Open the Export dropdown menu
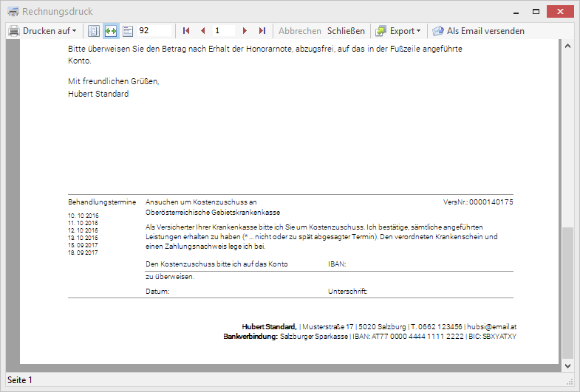This screenshot has height=392, width=580. (405, 31)
